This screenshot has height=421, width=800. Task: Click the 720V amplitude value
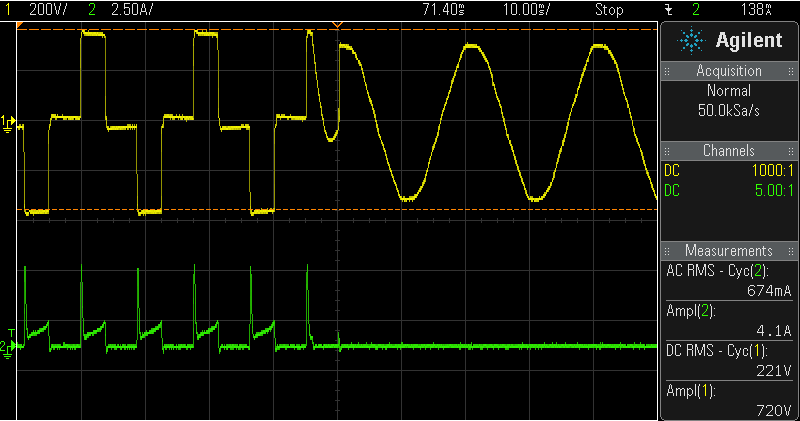pos(773,411)
